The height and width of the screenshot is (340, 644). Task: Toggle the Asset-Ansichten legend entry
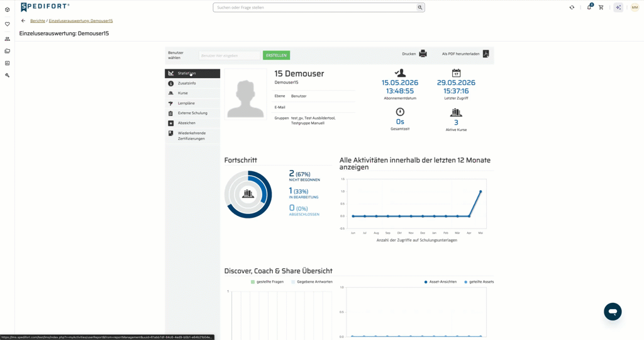pyautogui.click(x=440, y=281)
